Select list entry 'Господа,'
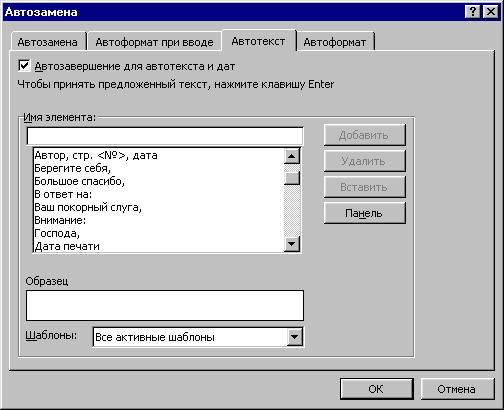The width and height of the screenshot is (504, 410). [159, 233]
